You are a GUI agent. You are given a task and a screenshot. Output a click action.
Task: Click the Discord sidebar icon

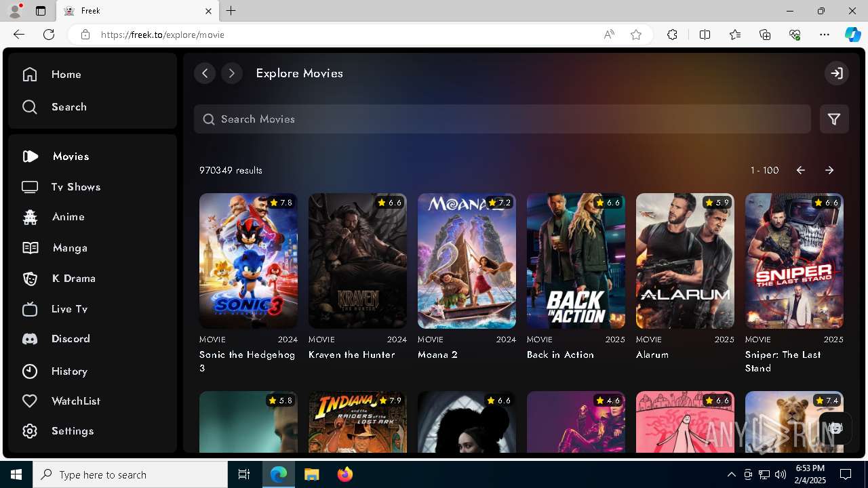tap(30, 339)
